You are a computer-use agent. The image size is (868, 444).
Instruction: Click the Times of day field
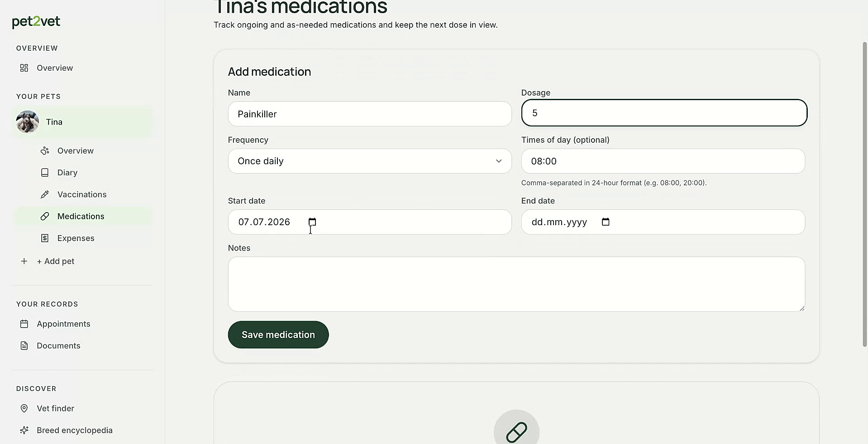tap(663, 161)
